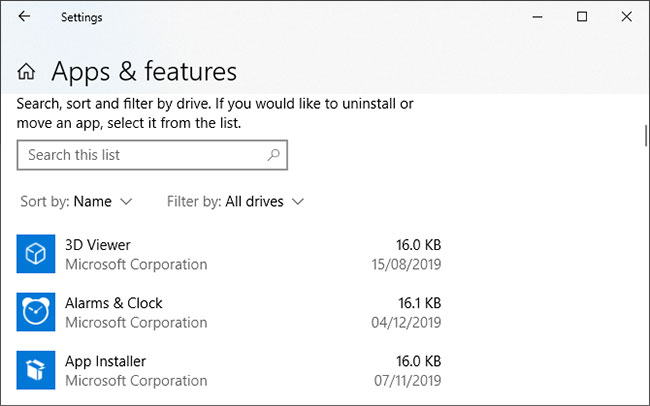Select the 3D Viewer app icon

click(x=36, y=254)
